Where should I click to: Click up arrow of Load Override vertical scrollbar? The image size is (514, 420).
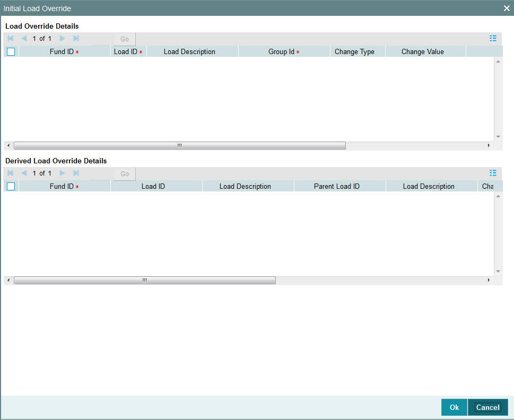pyautogui.click(x=498, y=62)
